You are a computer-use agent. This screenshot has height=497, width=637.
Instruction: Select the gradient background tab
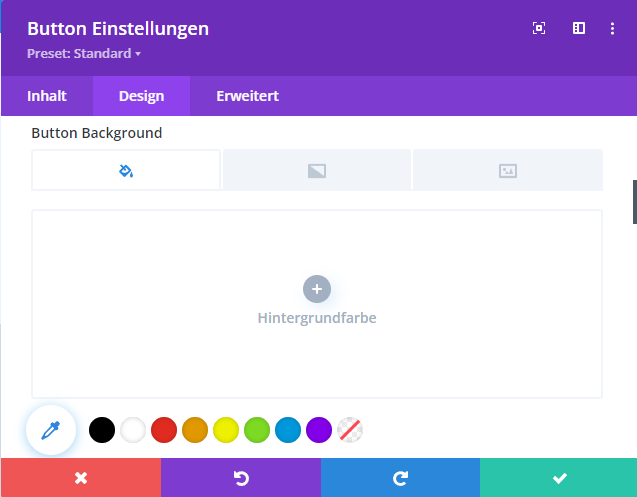pos(317,170)
